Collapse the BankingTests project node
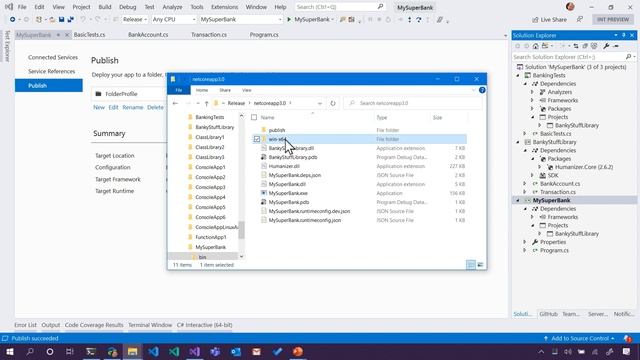640x360 pixels. click(x=518, y=76)
